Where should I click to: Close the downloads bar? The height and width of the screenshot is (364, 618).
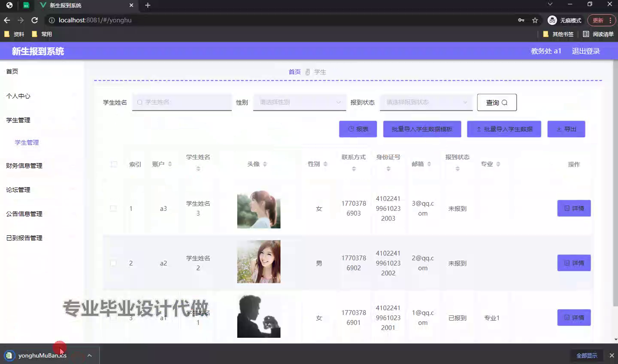click(x=612, y=355)
